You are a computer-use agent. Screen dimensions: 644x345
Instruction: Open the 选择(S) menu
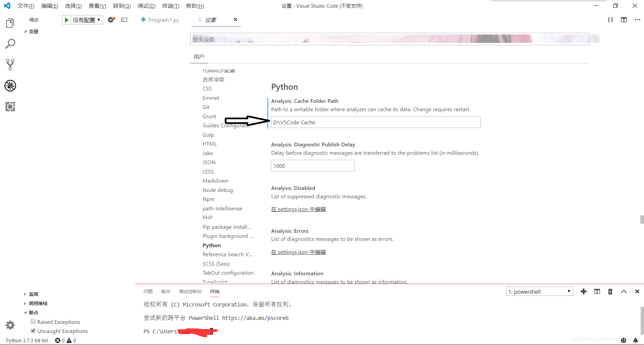tap(73, 6)
